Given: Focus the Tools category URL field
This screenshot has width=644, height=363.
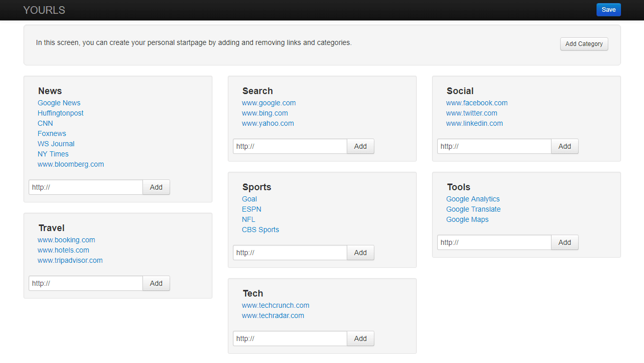Looking at the screenshot, I should 494,242.
